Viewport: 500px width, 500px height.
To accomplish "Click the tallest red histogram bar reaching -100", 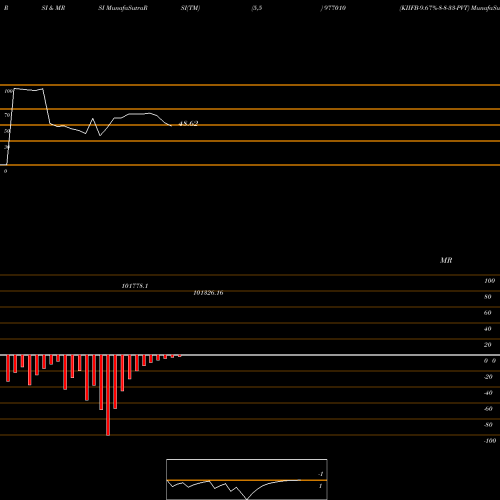I will [108, 395].
